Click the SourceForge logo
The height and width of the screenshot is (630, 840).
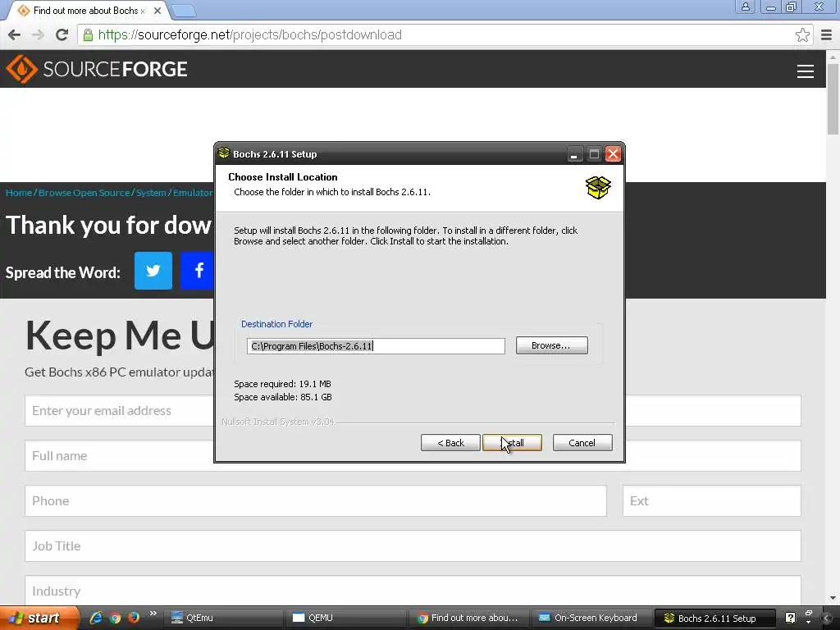[97, 69]
